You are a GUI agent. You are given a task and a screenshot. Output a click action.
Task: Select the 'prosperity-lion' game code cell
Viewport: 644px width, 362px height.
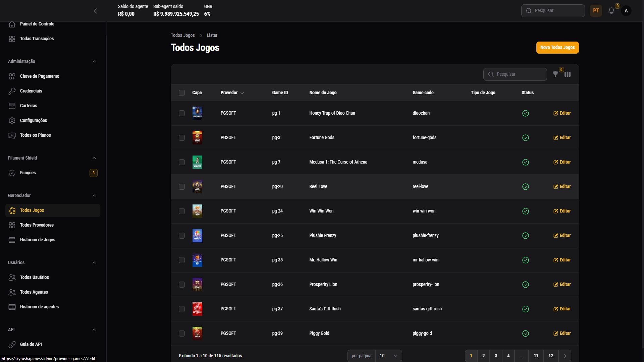pos(426,285)
